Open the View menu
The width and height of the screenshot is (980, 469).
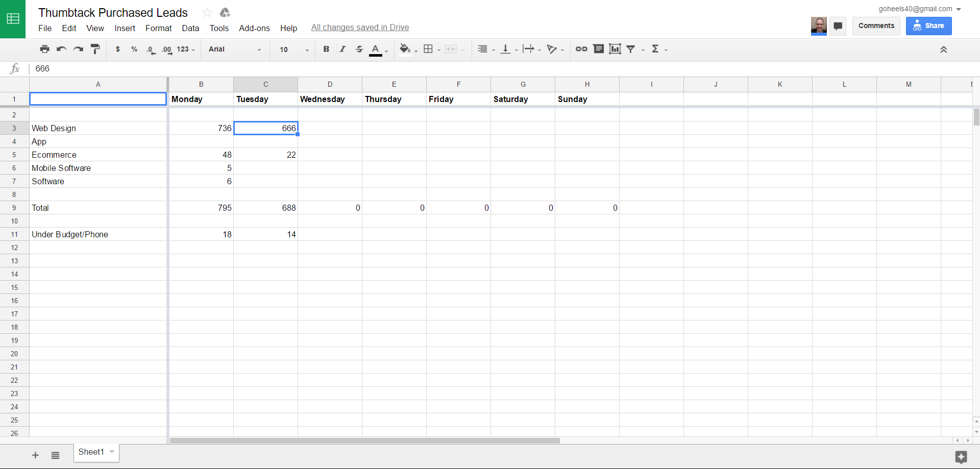tap(95, 28)
